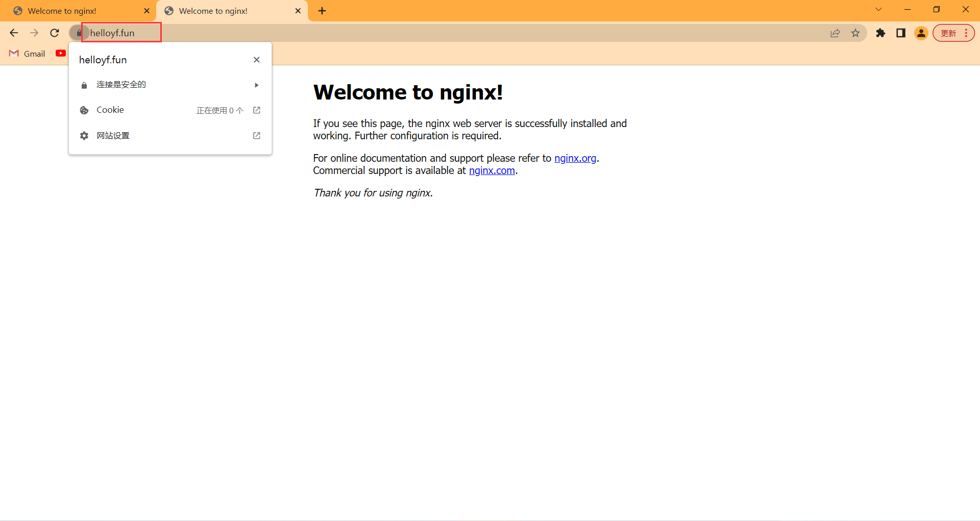Switch to the first Welcome to nginx tab
Screen dimensions: 980x521
(78, 11)
